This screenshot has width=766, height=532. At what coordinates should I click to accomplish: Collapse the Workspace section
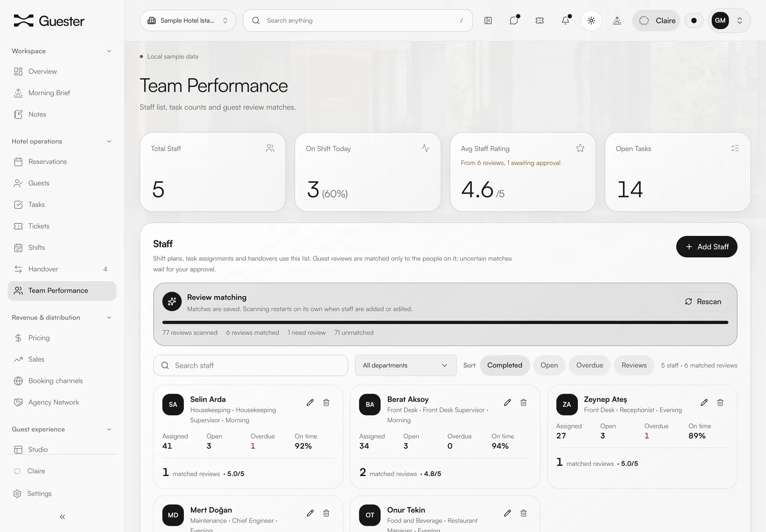click(x=109, y=51)
